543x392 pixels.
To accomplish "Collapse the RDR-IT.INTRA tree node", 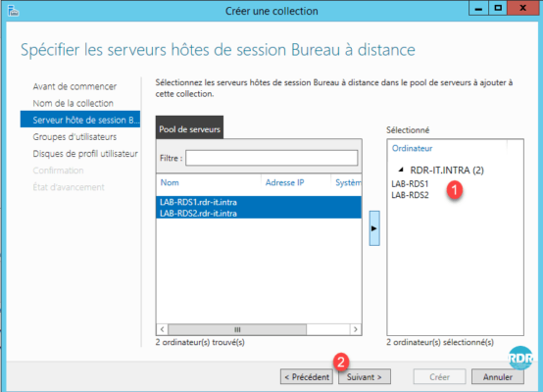I will (401, 170).
